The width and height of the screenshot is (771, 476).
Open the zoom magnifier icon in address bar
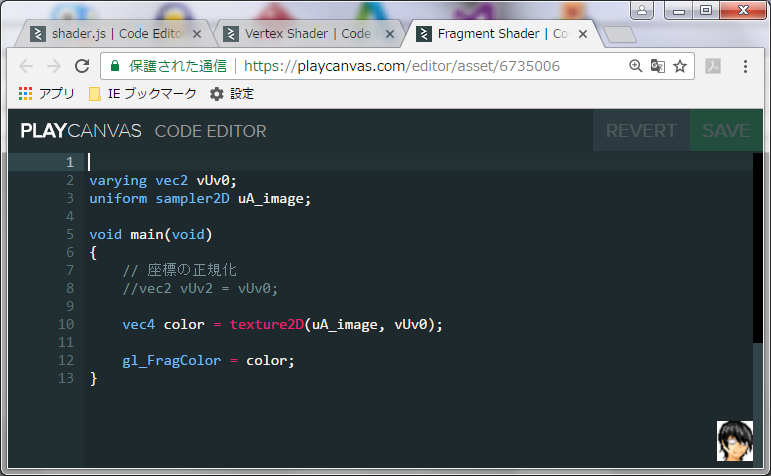click(x=635, y=66)
